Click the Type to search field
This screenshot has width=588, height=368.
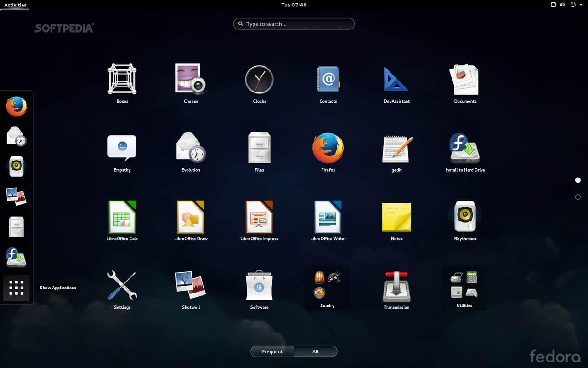point(294,24)
